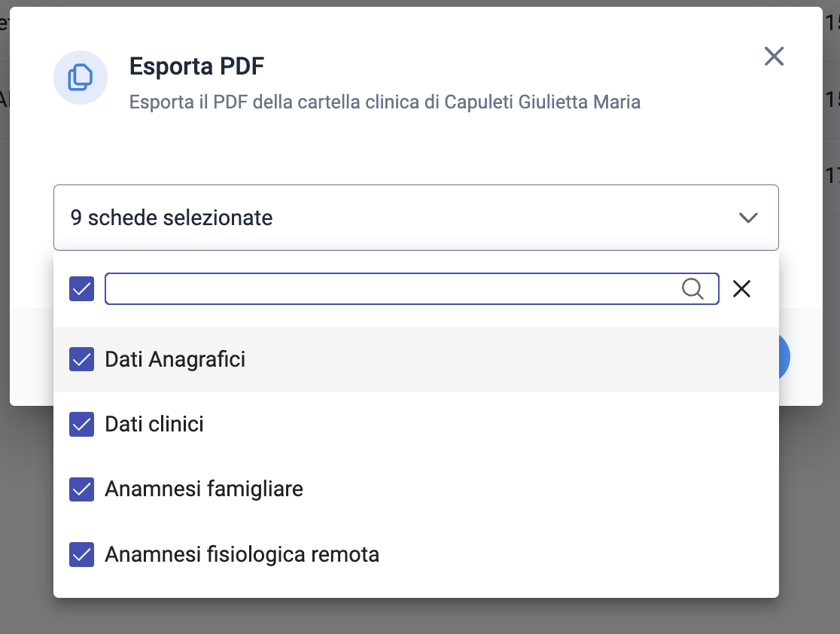The width and height of the screenshot is (840, 634).
Task: Collapse the dropdown using the chevron arrow
Action: [x=748, y=218]
